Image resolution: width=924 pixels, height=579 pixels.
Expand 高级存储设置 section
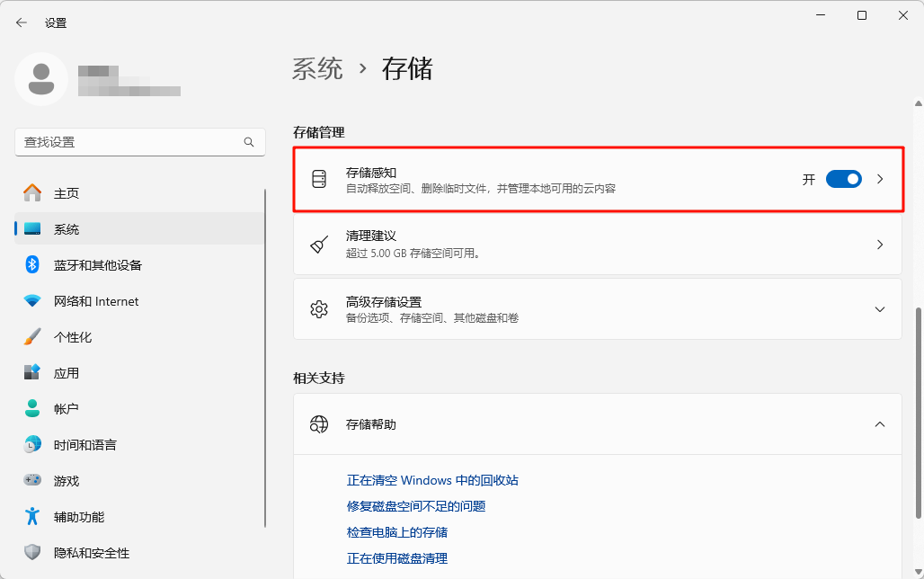pos(880,309)
